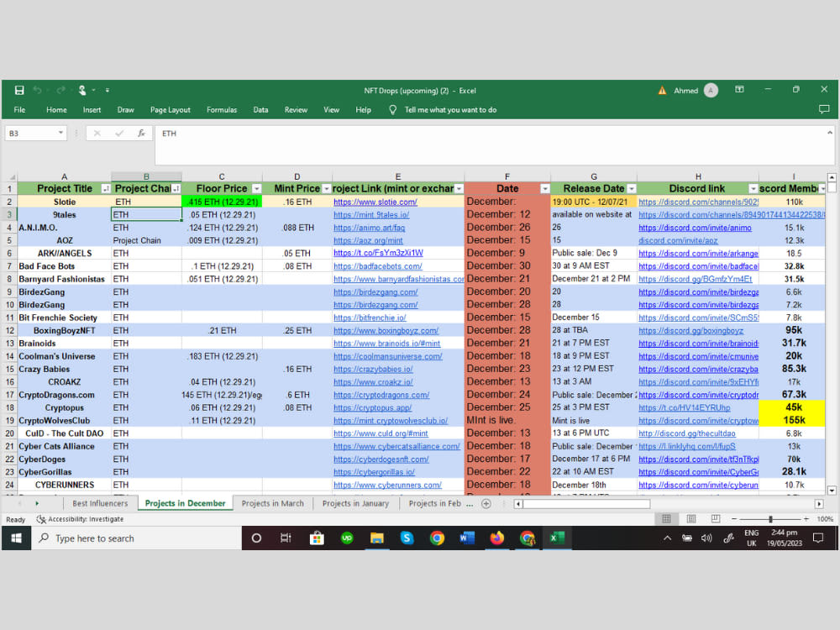This screenshot has width=840, height=630.
Task: Select column C header
Action: pos(222,176)
